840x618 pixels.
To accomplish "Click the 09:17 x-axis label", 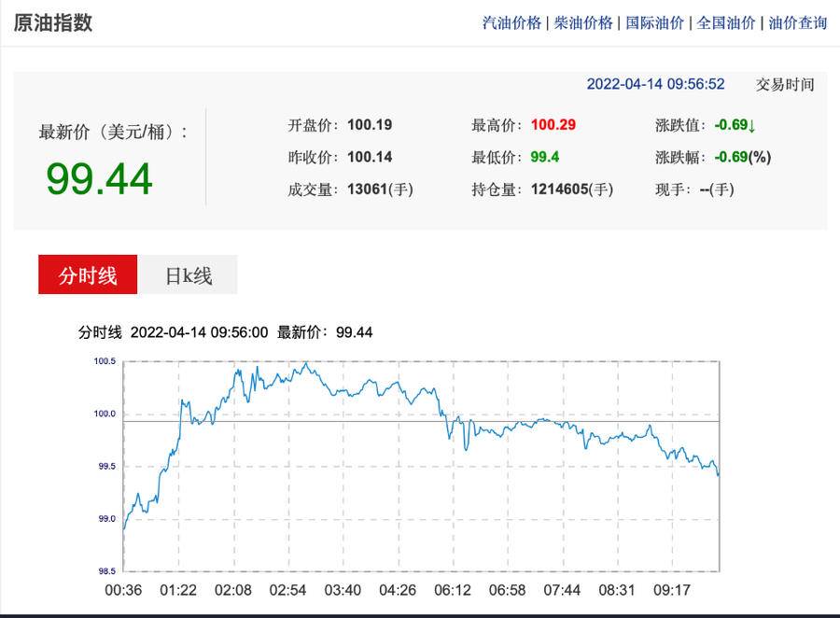I will [x=672, y=590].
